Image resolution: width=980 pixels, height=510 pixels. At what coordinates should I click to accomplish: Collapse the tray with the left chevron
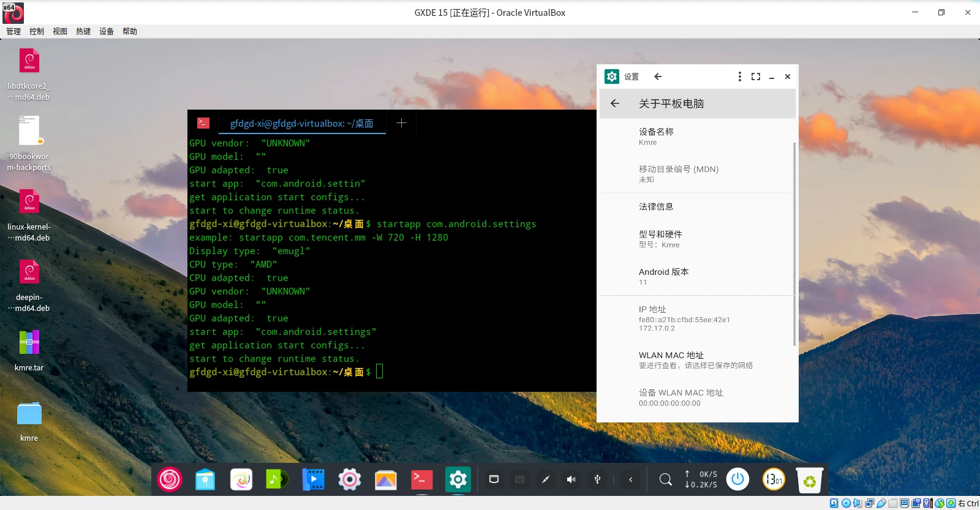pos(630,479)
